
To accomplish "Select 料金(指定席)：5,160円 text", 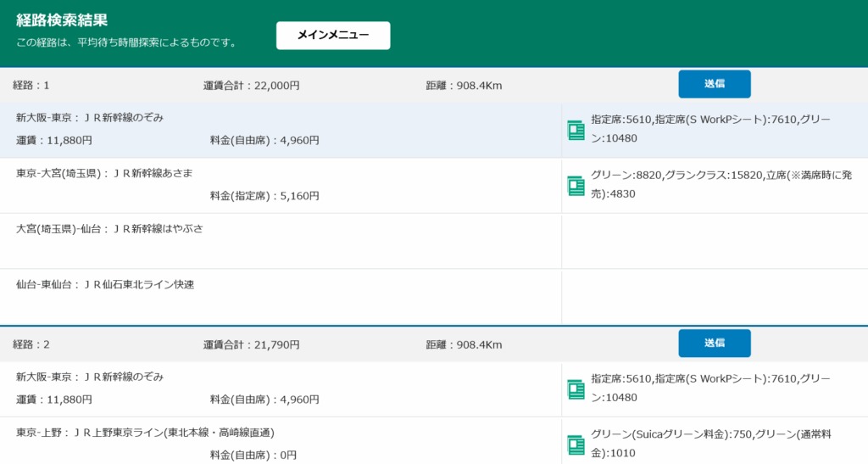I will [x=264, y=195].
